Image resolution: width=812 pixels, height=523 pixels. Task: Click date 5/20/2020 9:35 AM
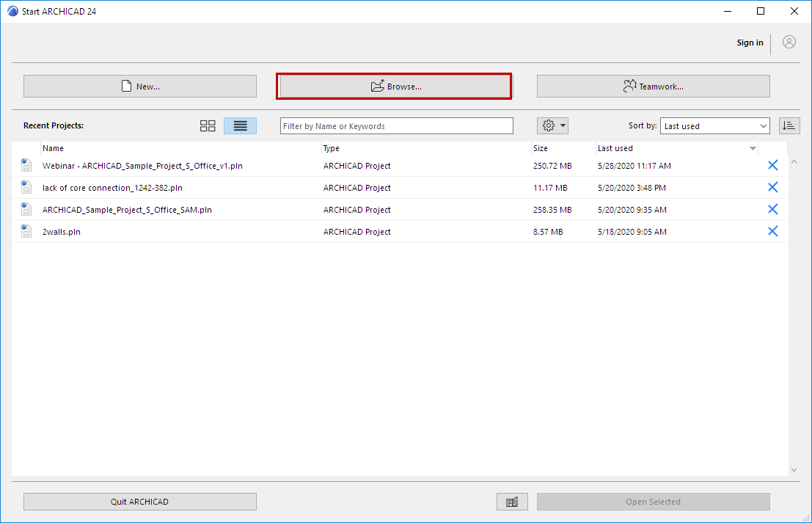pos(632,210)
